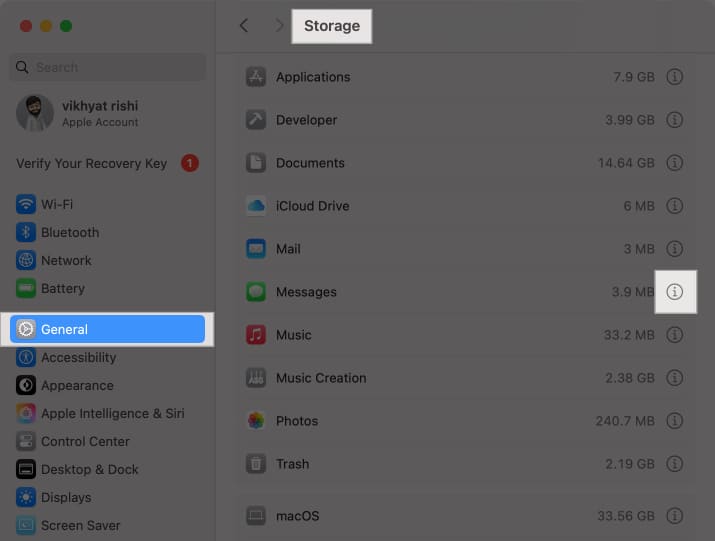Viewport: 715px width, 541px height.
Task: Click the Photos flower icon
Action: click(x=256, y=421)
